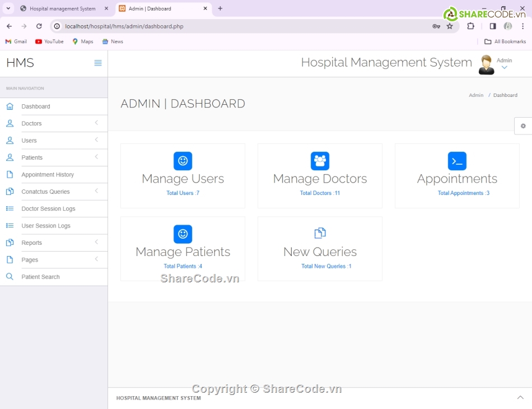Click the Manage Patients smiley icon
The width and height of the screenshot is (532, 409).
tap(183, 234)
